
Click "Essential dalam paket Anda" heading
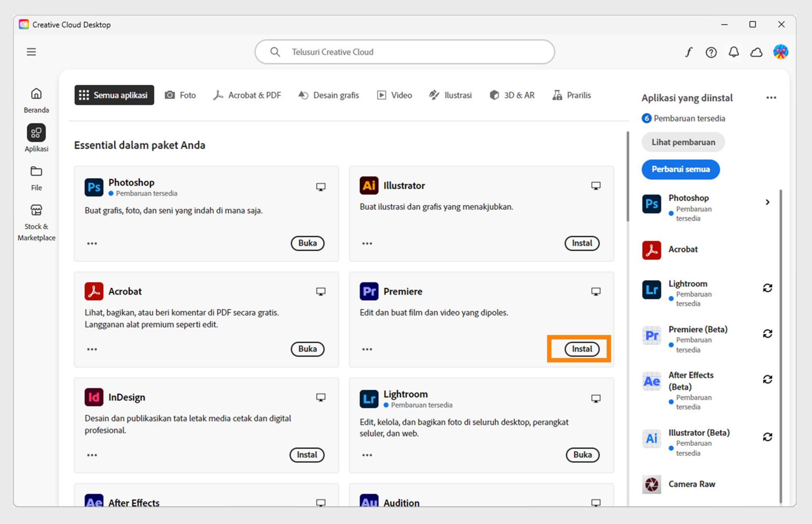click(x=140, y=145)
